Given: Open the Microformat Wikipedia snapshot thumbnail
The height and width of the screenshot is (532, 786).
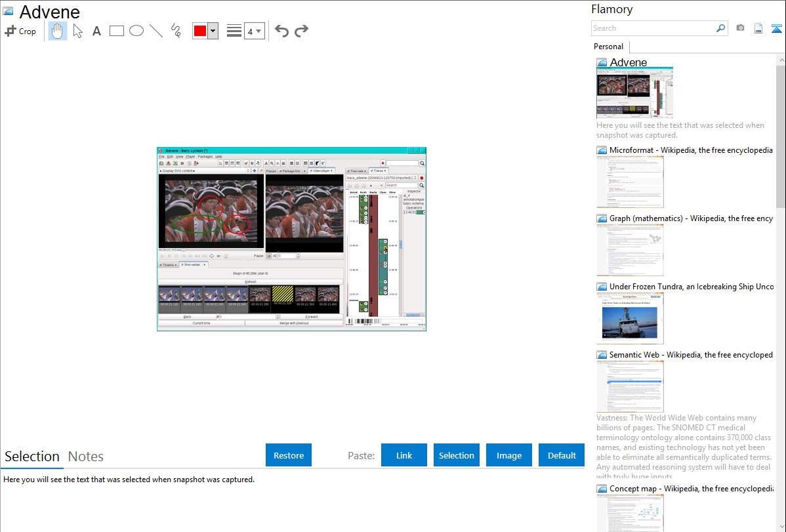Looking at the screenshot, I should pos(630,182).
